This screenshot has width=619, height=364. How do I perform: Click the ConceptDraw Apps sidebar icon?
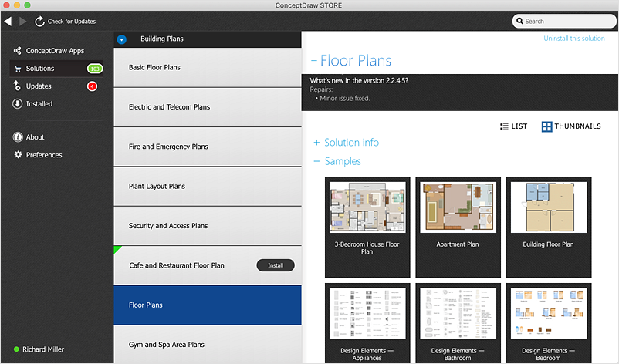tap(18, 50)
